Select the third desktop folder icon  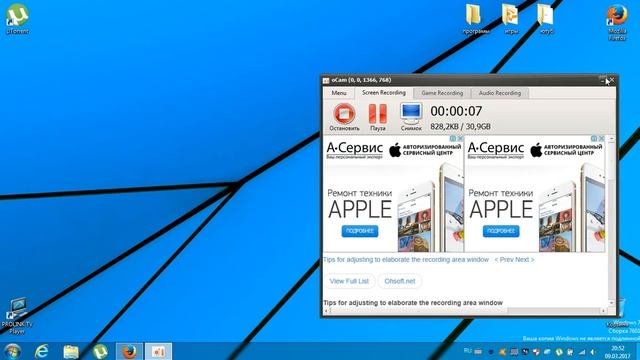pyautogui.click(x=545, y=19)
